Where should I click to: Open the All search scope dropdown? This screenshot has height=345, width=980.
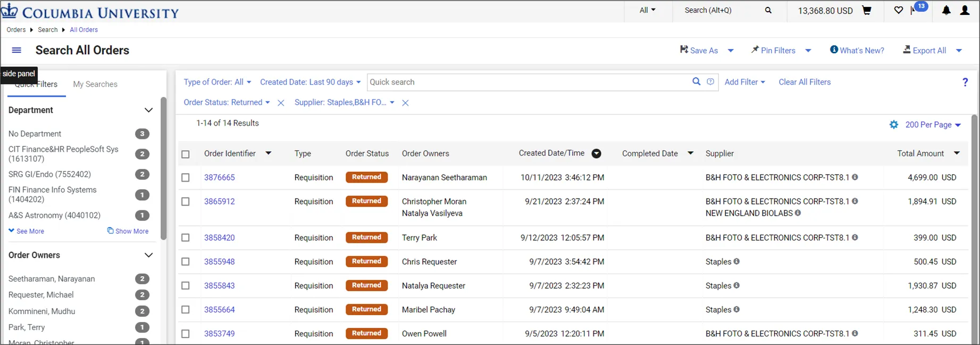(648, 10)
